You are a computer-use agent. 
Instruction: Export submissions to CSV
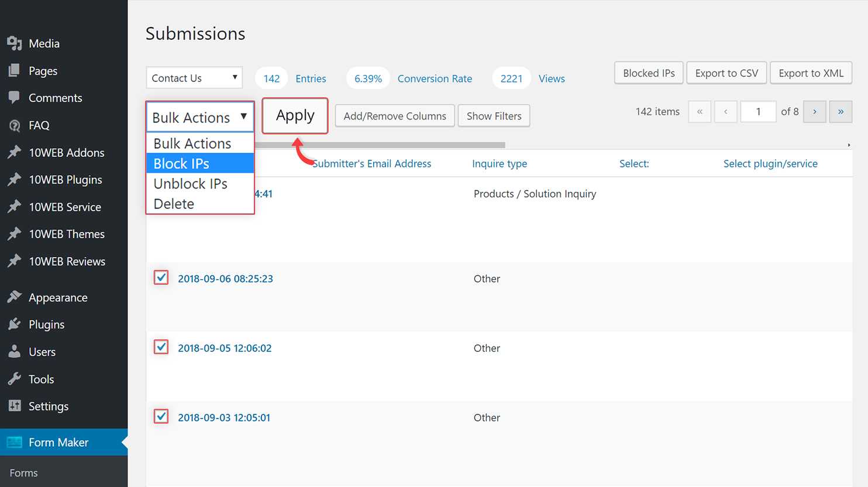(726, 73)
